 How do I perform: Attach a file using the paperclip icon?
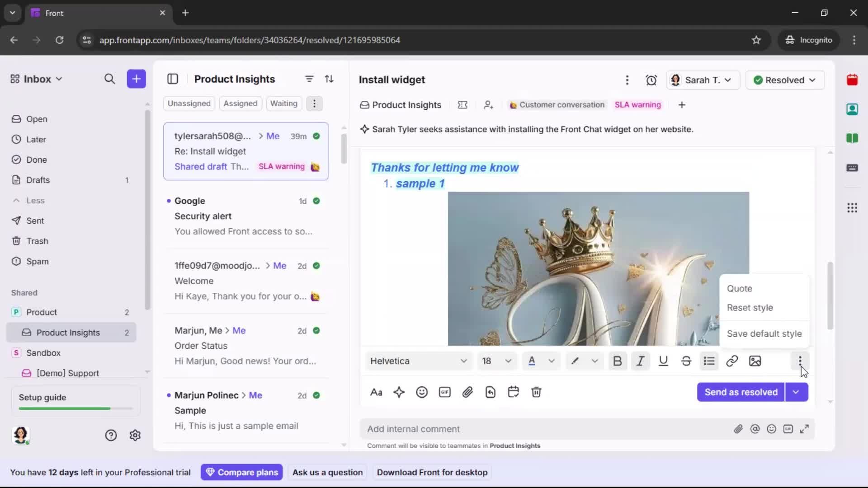[x=468, y=392]
